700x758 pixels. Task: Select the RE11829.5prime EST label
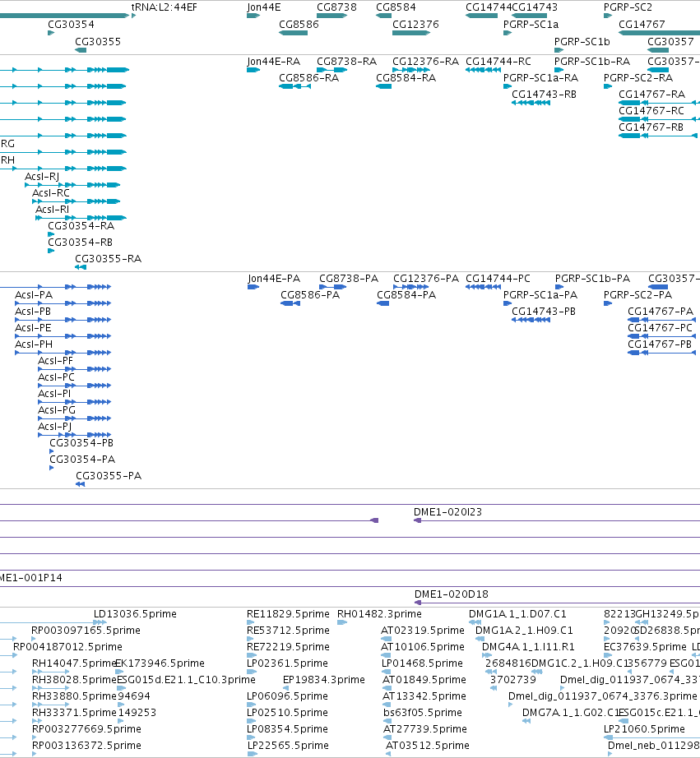point(289,614)
